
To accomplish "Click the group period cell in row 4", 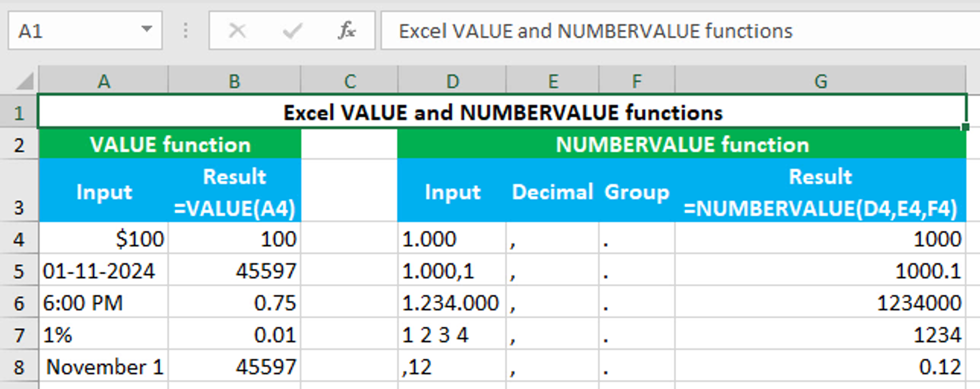I will coord(637,238).
